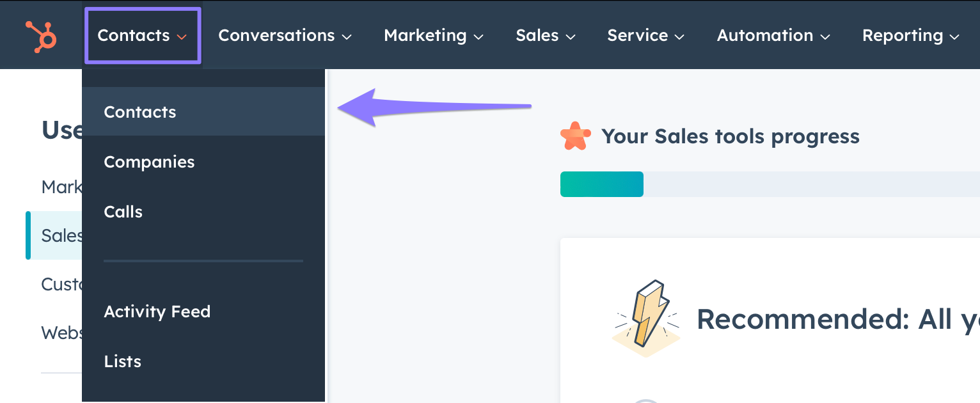The image size is (980, 403).
Task: Expand the Reporting menu
Action: tap(910, 36)
